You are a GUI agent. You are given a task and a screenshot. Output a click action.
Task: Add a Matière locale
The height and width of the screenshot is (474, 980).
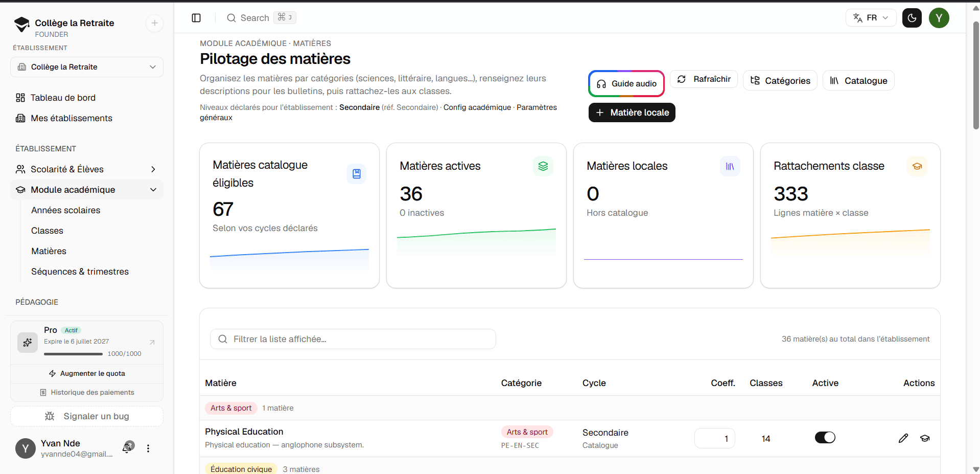click(632, 112)
